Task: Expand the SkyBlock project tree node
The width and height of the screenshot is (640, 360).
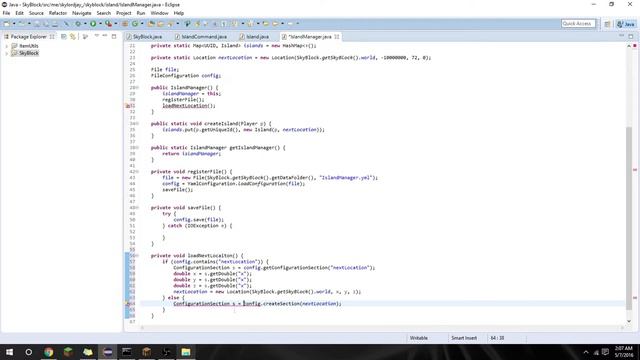Action: (7, 53)
